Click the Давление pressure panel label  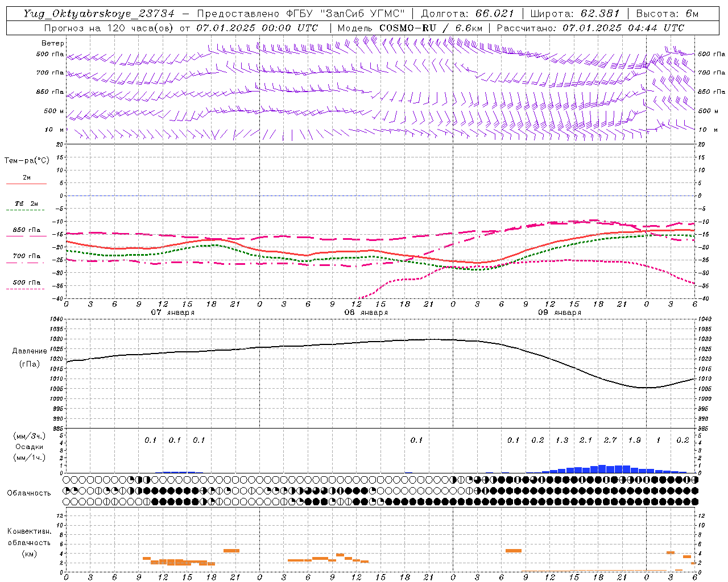(x=30, y=351)
